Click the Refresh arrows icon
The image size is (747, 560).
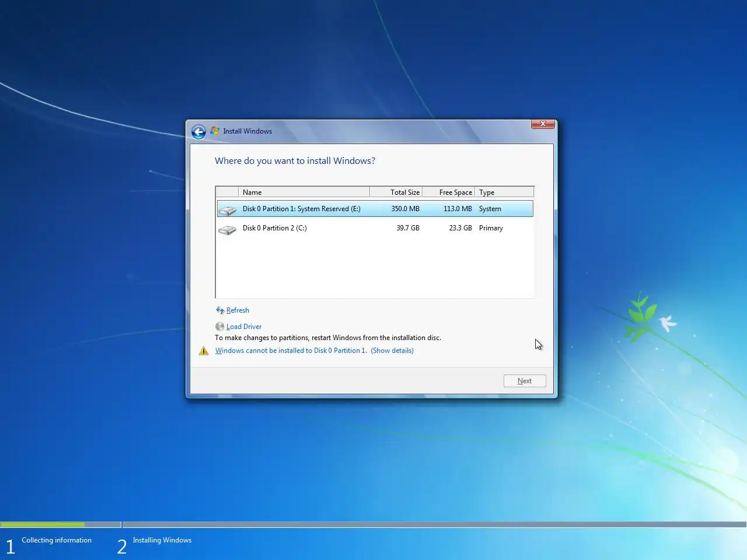220,310
